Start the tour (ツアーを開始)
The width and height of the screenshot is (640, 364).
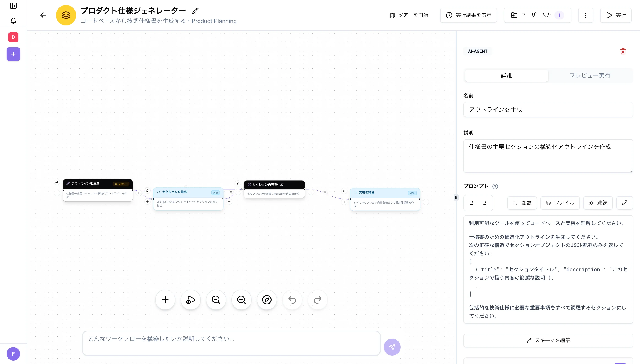tap(409, 15)
